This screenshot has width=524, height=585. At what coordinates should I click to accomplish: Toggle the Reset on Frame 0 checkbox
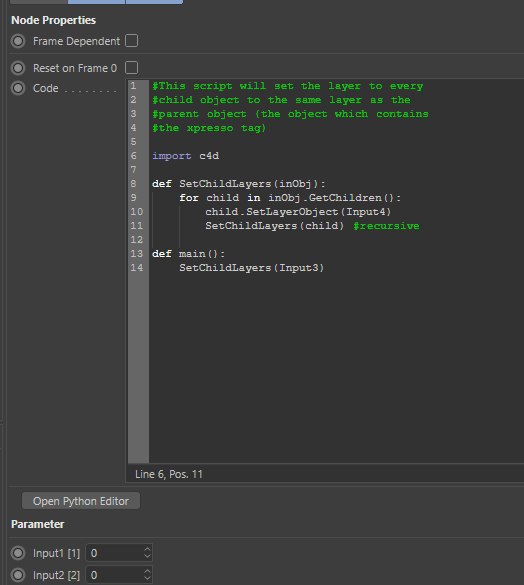pyautogui.click(x=131, y=68)
